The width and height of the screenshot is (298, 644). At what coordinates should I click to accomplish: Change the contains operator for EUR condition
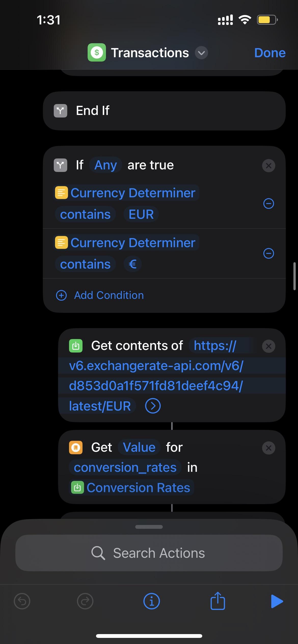coord(85,214)
